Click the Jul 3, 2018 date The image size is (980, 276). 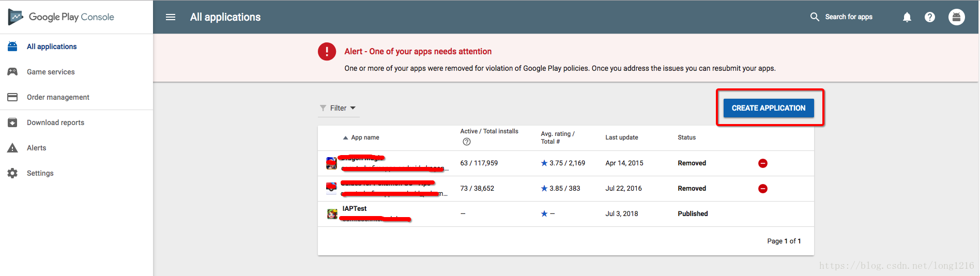(x=622, y=213)
